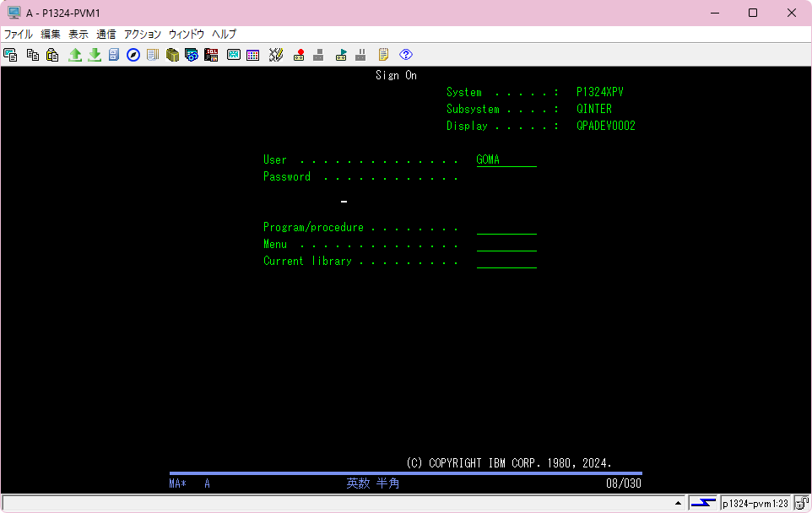Screen dimensions: 812x513
Task: Open the アクション menu
Action: pos(143,34)
